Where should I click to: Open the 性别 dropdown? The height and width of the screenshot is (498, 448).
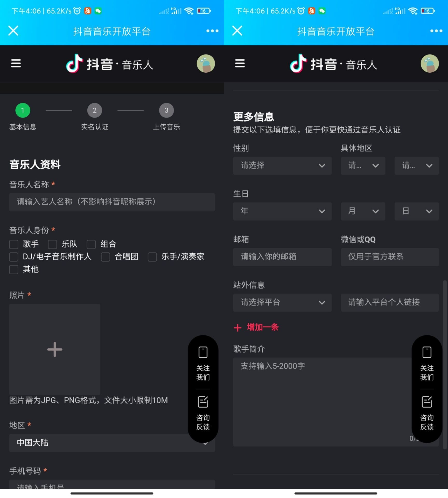pos(282,165)
